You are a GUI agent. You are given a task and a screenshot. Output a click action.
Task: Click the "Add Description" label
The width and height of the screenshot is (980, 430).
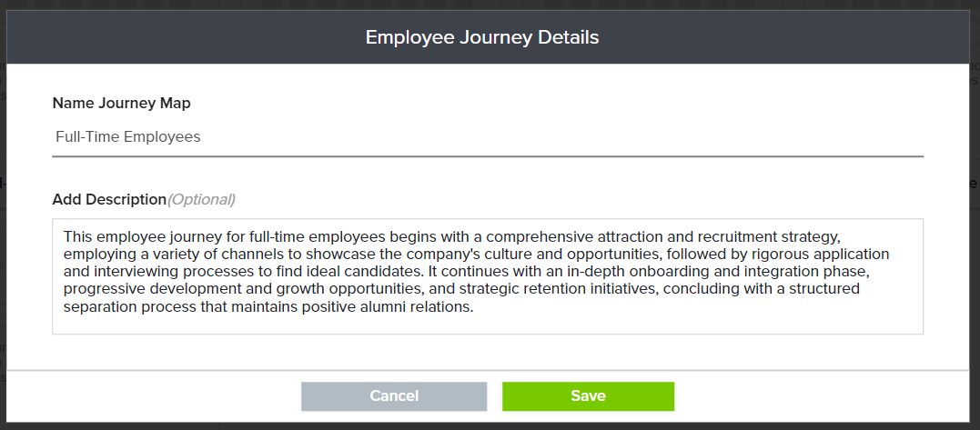109,199
